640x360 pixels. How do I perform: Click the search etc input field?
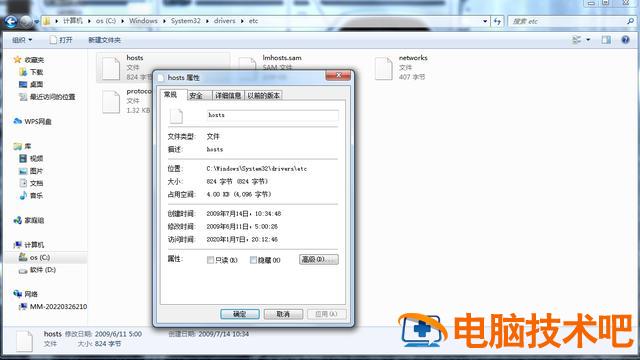567,21
